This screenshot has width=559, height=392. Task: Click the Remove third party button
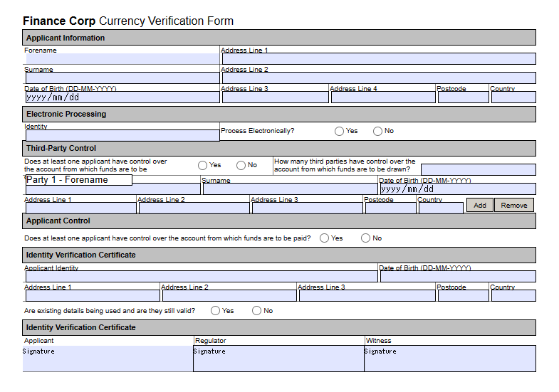click(514, 205)
